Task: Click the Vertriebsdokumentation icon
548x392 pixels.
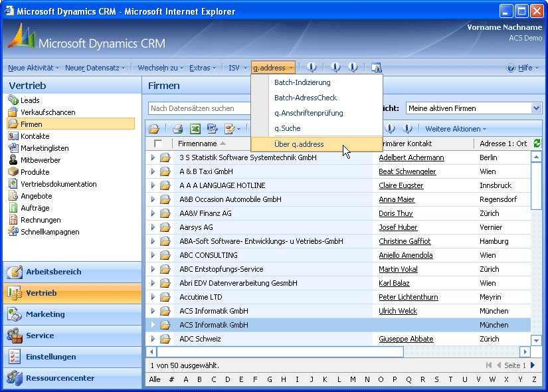Action: pyautogui.click(x=13, y=184)
